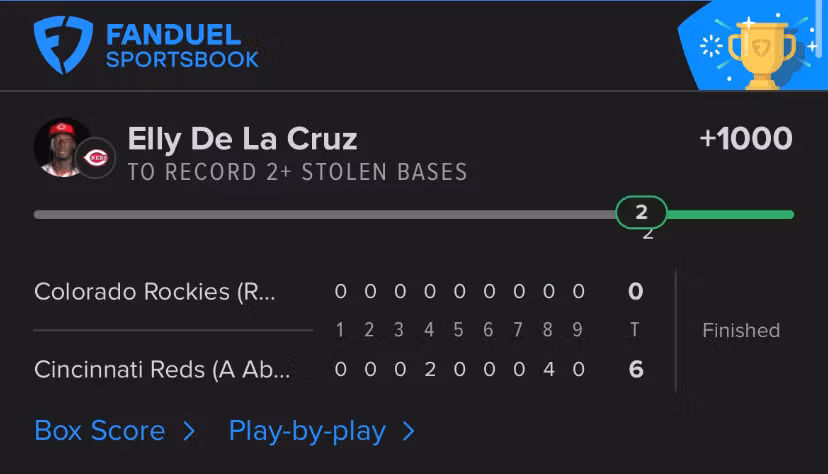Click the FanDuel Sportsbook wordmark
Viewport: 828px width, 474px height.
coord(182,46)
